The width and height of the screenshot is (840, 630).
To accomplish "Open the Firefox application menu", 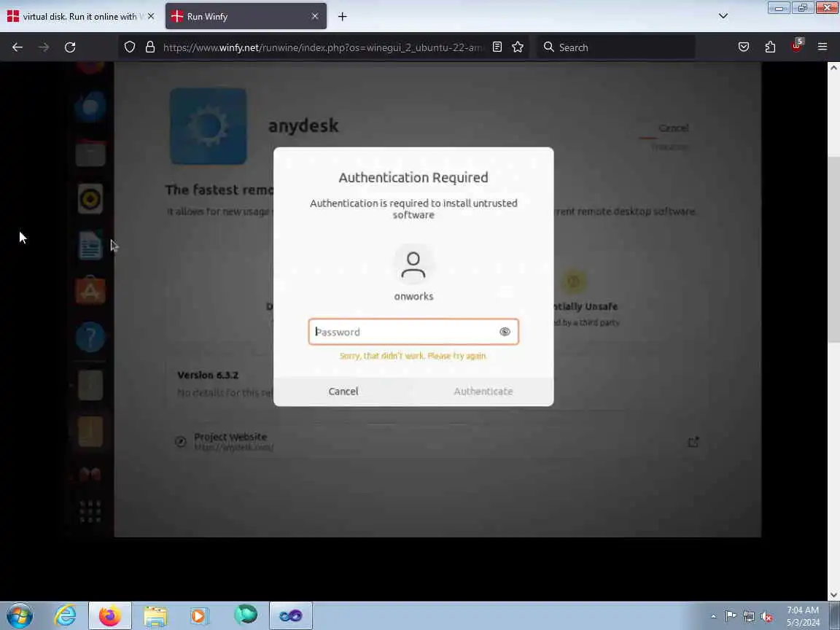I will 822,47.
